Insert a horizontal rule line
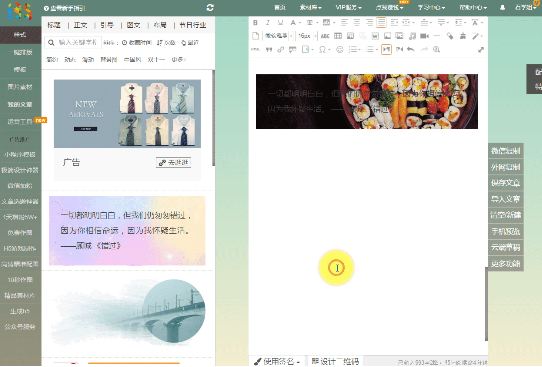 [x=437, y=36]
